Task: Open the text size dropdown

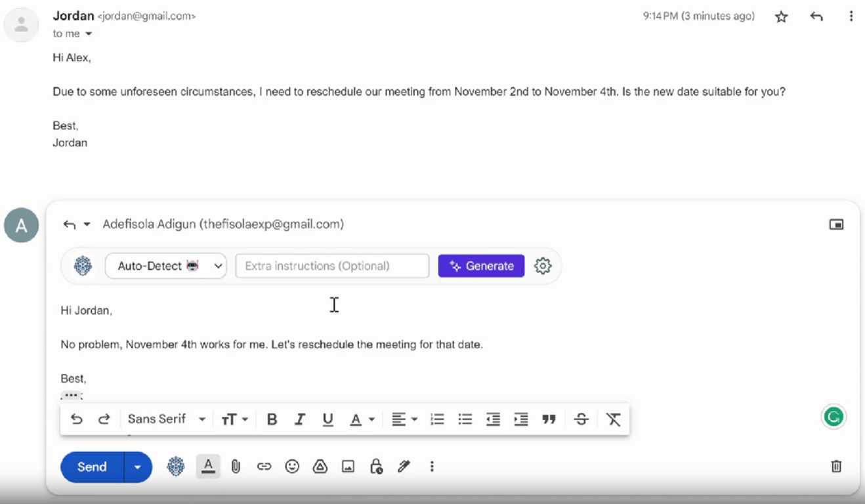Action: 234,419
